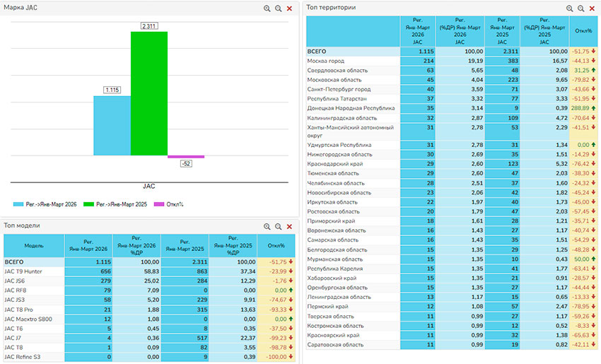Sort models table by Откл% column header
The height and width of the screenshot is (364, 601).
click(x=276, y=245)
